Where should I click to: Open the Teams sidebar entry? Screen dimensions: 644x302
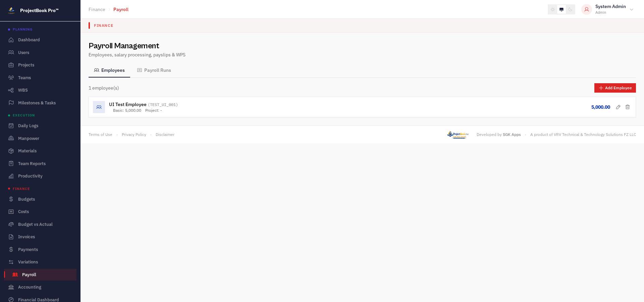click(x=40, y=78)
